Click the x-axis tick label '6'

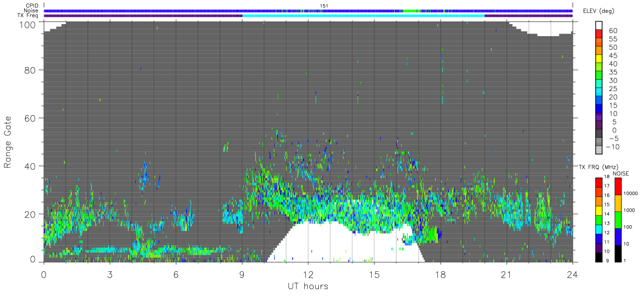(176, 274)
